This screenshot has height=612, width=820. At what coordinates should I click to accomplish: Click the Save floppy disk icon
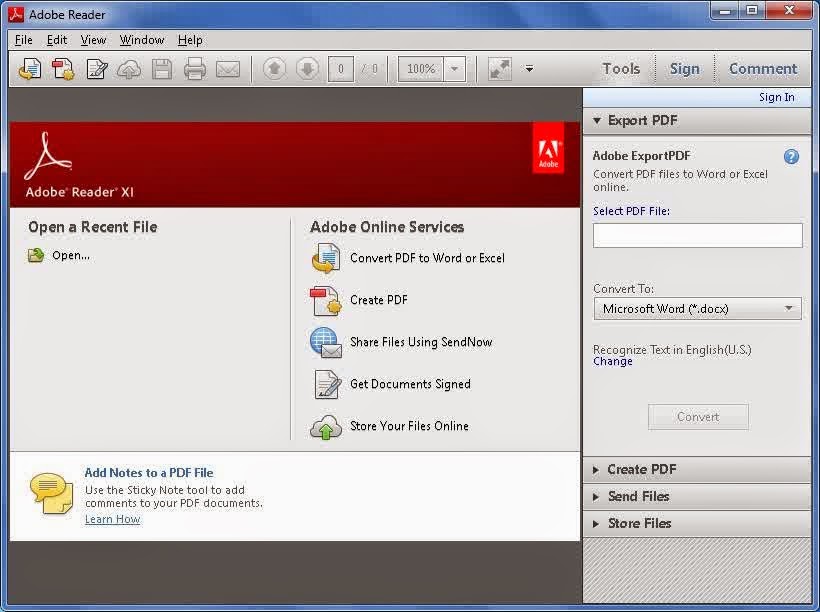[162, 69]
